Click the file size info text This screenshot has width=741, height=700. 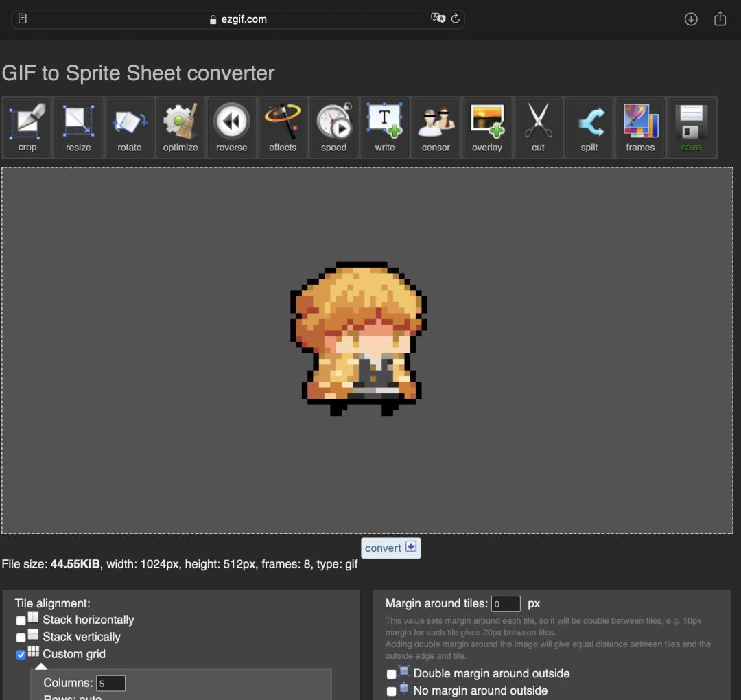[180, 564]
